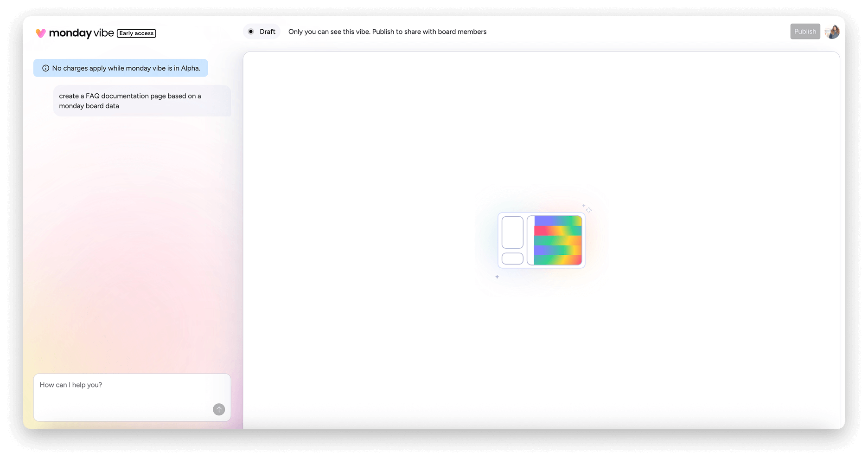Viewport: 868px width, 459px height.
Task: Select the Early access badge
Action: pyautogui.click(x=136, y=33)
